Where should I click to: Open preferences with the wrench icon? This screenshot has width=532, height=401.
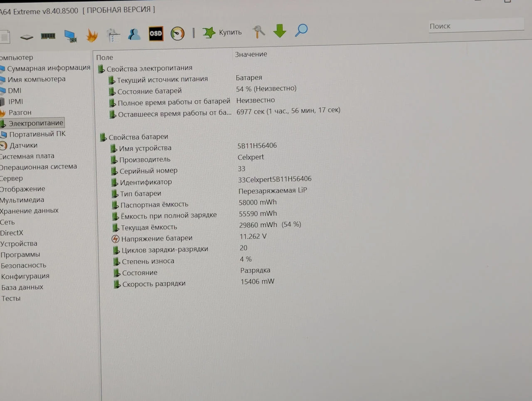(x=259, y=32)
